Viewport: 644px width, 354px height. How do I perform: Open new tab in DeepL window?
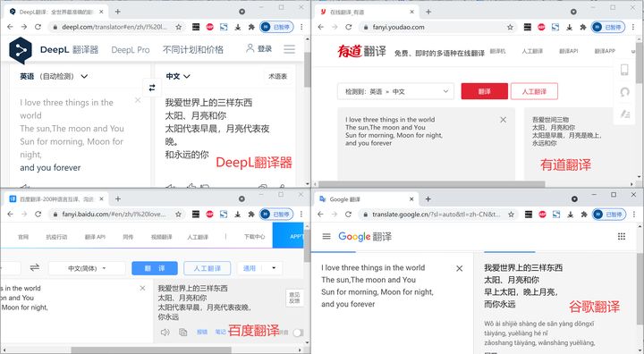118,12
